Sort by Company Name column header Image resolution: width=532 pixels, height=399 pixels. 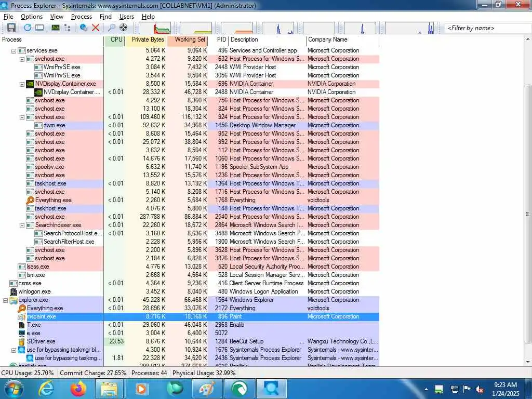click(x=343, y=39)
